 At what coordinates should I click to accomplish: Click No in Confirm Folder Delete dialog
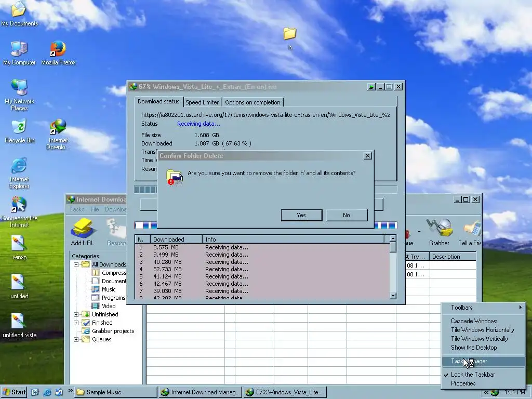347,215
